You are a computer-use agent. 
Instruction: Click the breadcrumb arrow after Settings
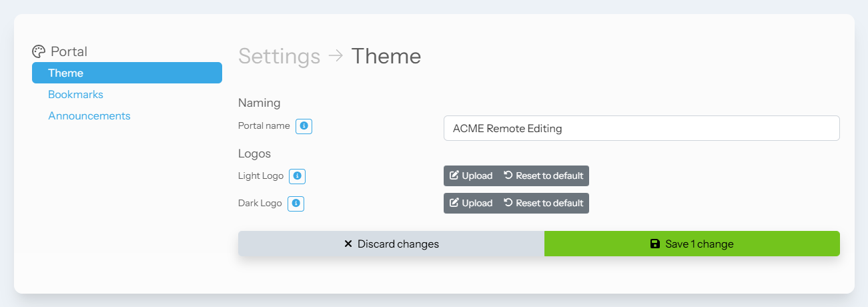point(336,56)
